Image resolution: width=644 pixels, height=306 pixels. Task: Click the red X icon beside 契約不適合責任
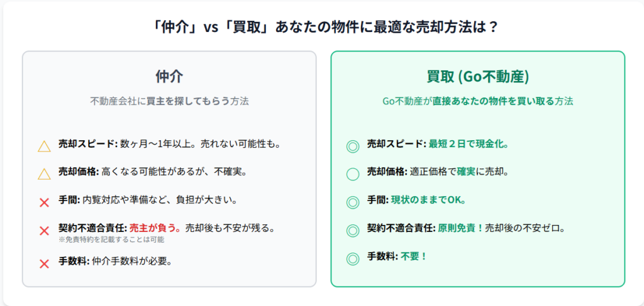[x=44, y=231]
